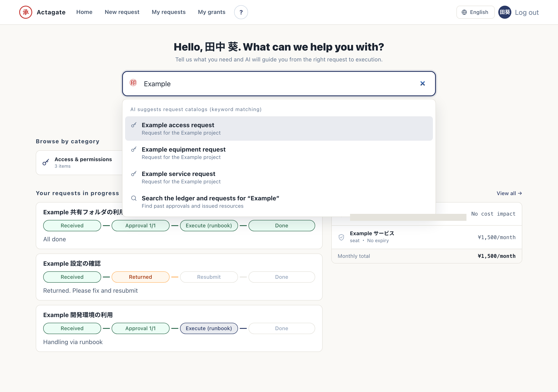
Task: Click the ¥1,500/month Monthly total value
Action: point(497,256)
